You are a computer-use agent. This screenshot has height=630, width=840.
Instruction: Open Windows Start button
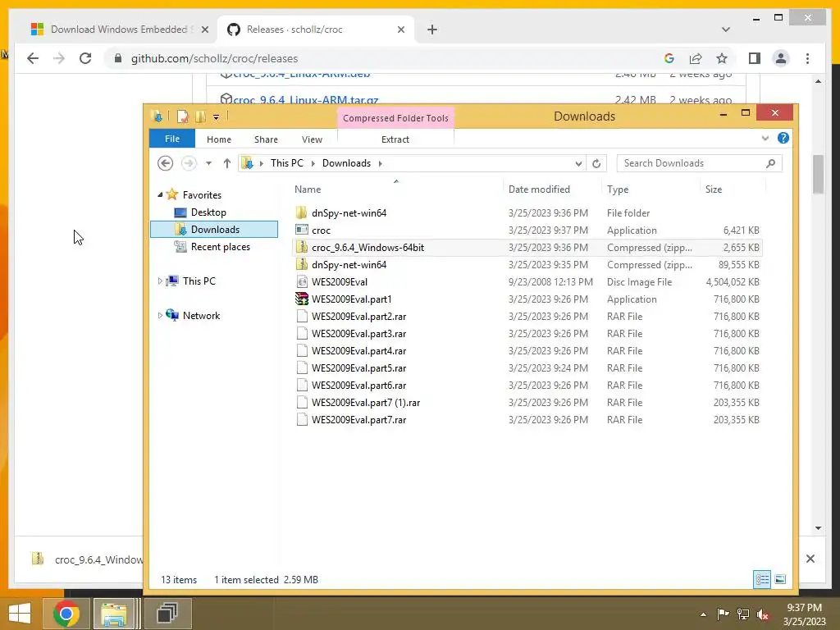pos(20,614)
